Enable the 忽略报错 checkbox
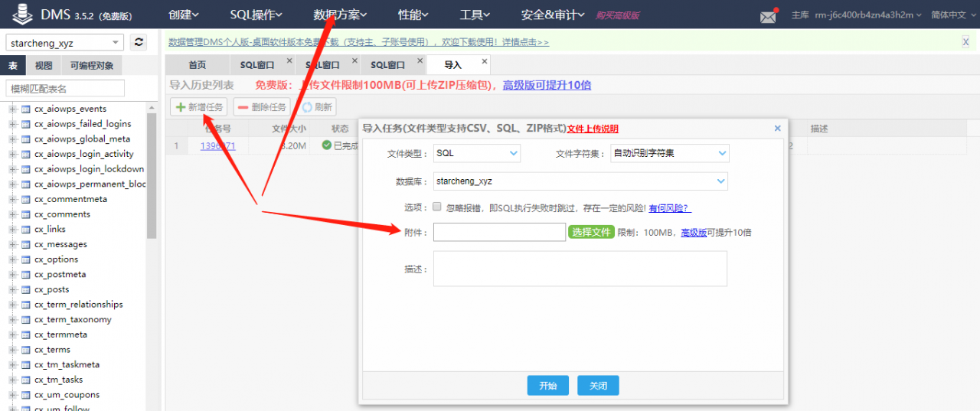Screen dimensions: 980x411 tap(436, 207)
